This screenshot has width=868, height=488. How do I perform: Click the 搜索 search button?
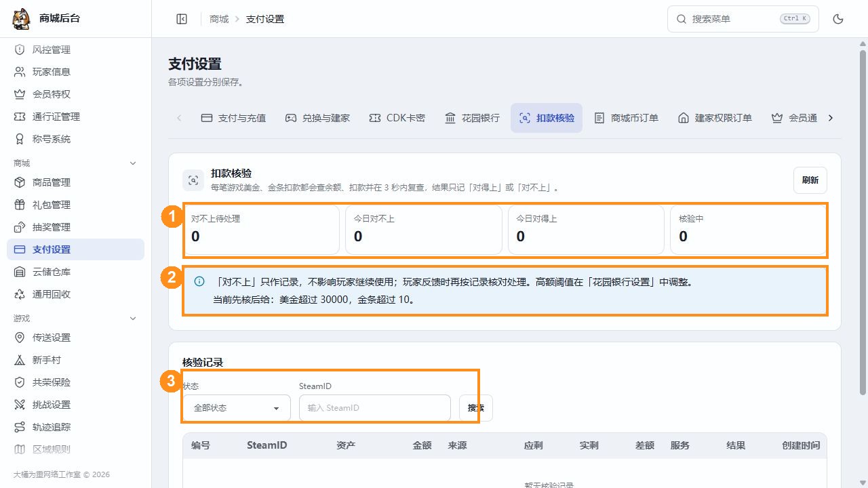(x=476, y=408)
